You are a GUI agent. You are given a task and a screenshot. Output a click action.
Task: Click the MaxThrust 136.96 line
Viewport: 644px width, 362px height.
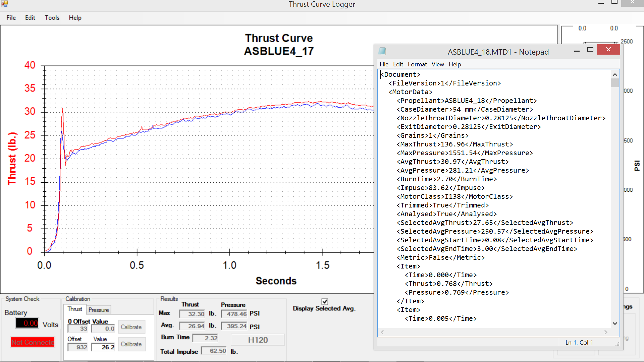tap(455, 144)
